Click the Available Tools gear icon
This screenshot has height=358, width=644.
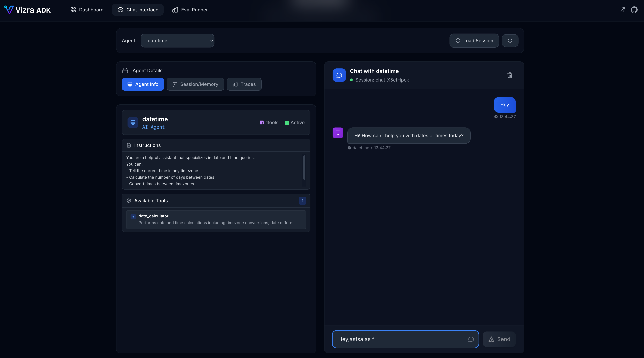point(129,201)
